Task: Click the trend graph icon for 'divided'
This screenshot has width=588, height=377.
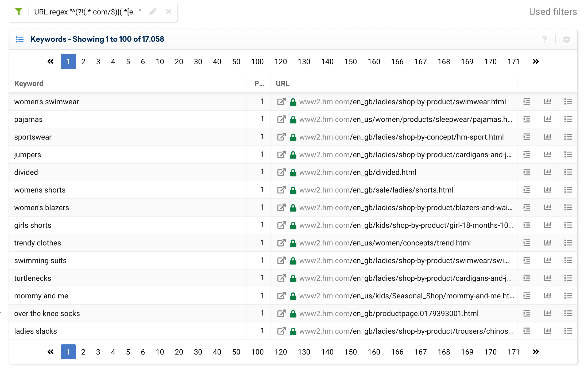Action: click(548, 172)
